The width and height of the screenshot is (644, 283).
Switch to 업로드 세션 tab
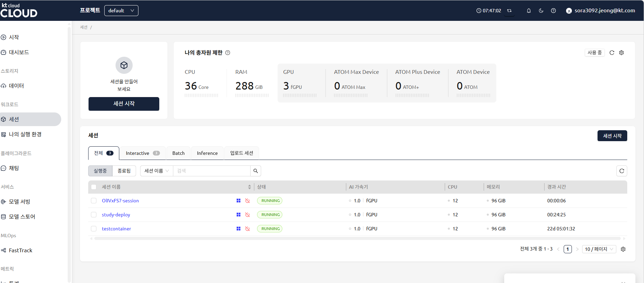(242, 153)
